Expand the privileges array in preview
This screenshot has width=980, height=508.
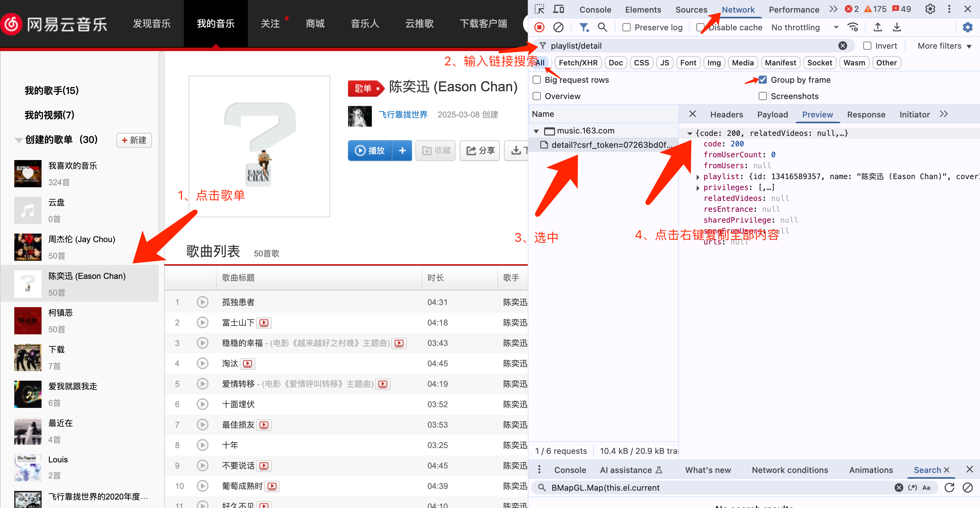[x=697, y=188]
